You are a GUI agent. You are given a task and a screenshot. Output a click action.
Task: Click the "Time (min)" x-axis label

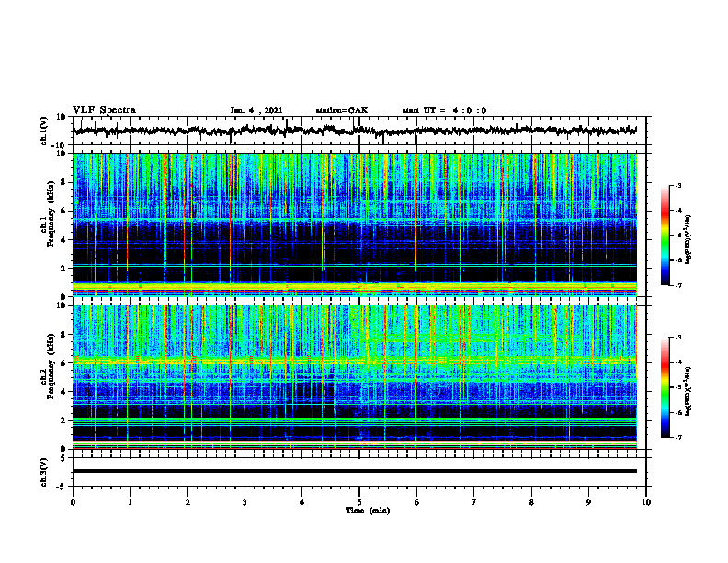pyautogui.click(x=368, y=511)
